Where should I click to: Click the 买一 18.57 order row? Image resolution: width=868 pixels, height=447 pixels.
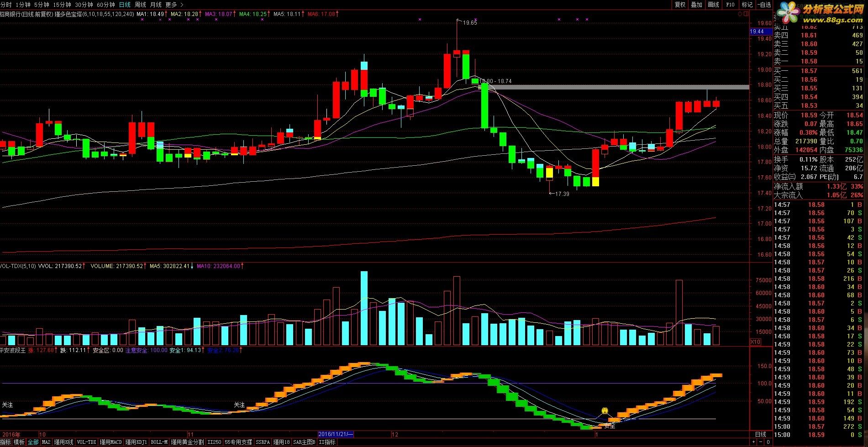point(819,71)
